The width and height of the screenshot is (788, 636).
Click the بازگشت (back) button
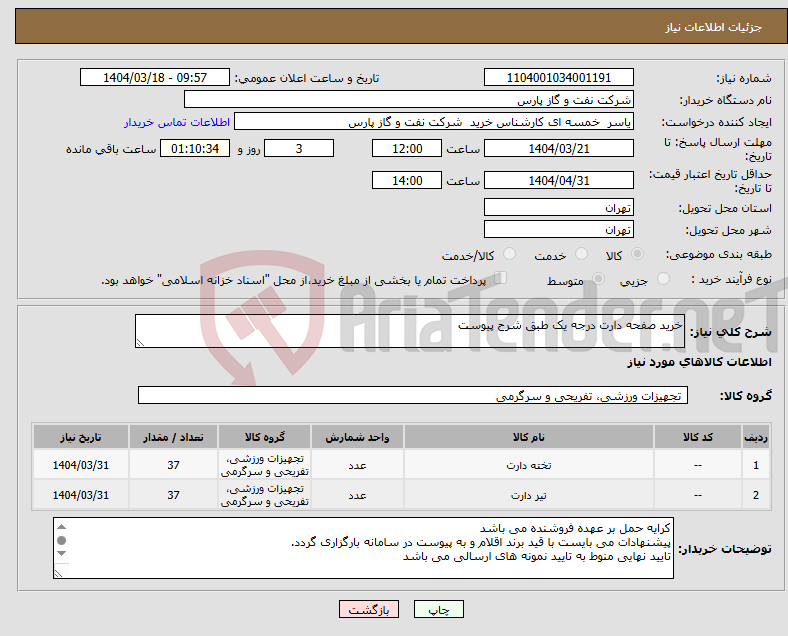[x=369, y=609]
